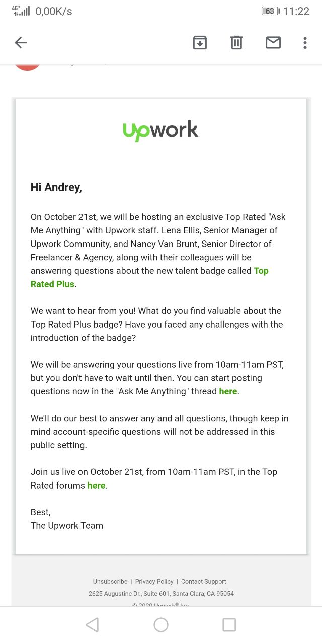Viewport: 322px width, 644px height.
Task: Tap the 'Hi Andrey,' greeting heading
Action: 56,188
